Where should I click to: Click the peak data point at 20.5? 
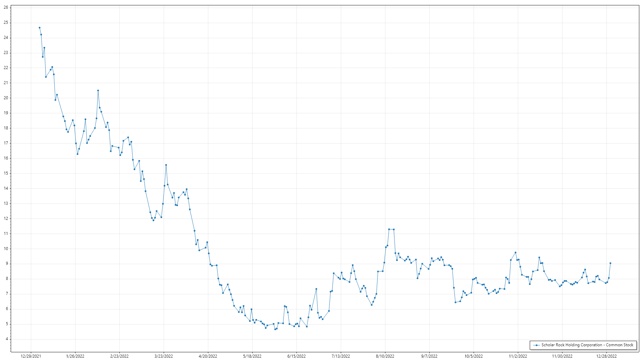(98, 90)
